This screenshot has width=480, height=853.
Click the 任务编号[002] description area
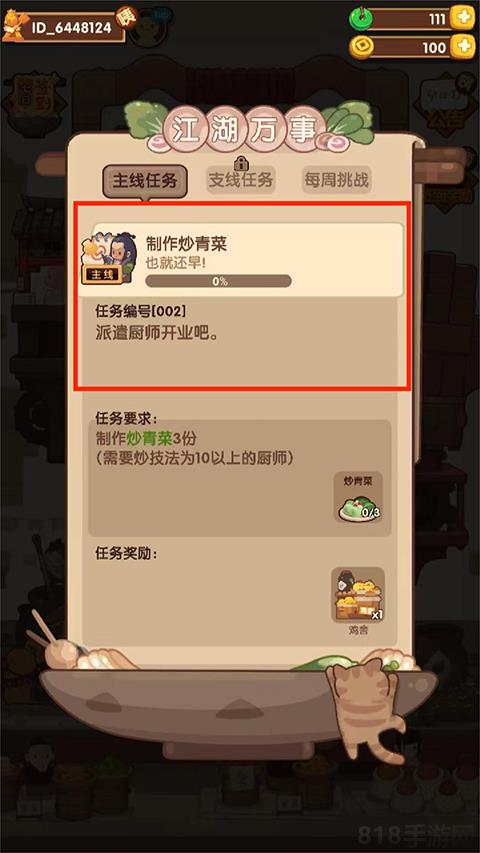pos(242,343)
